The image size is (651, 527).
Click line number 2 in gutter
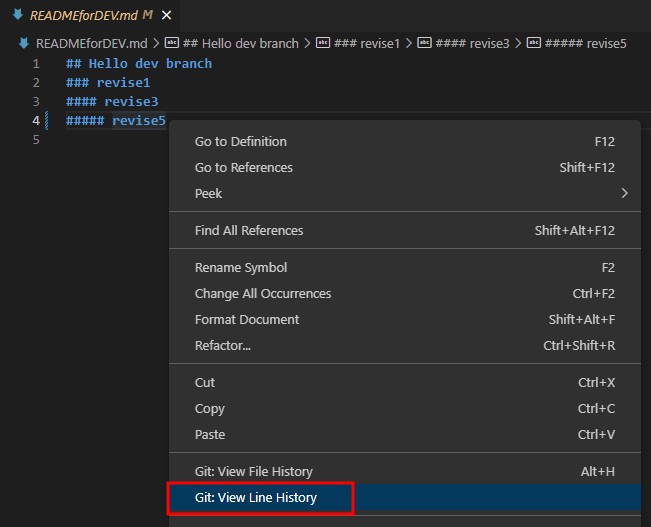tap(36, 83)
